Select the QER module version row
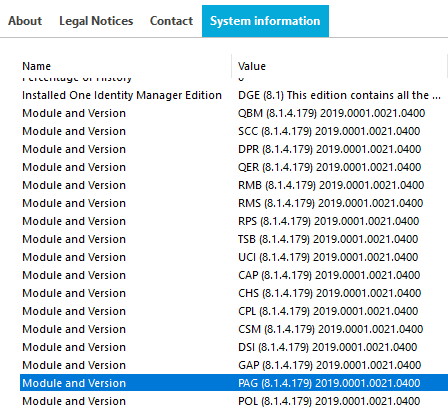 coord(234,167)
